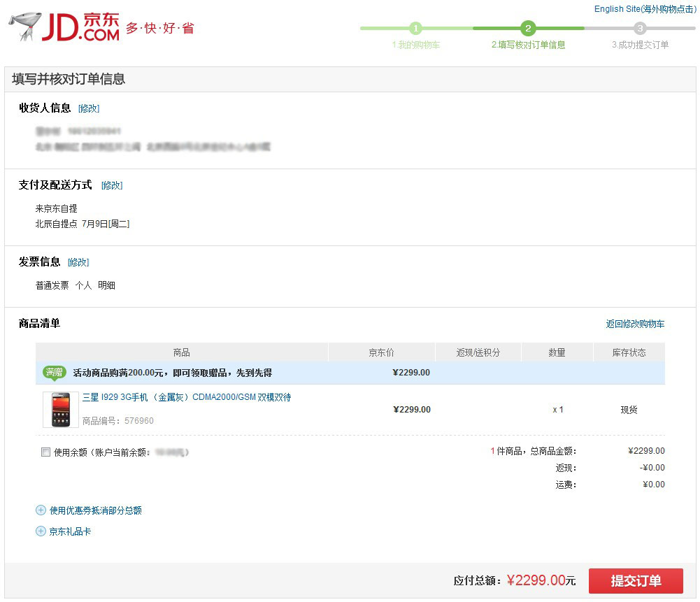Image resolution: width=700 pixels, height=602 pixels.
Task: Click the 活动商品购满200.00元 promotion text
Action: click(172, 373)
